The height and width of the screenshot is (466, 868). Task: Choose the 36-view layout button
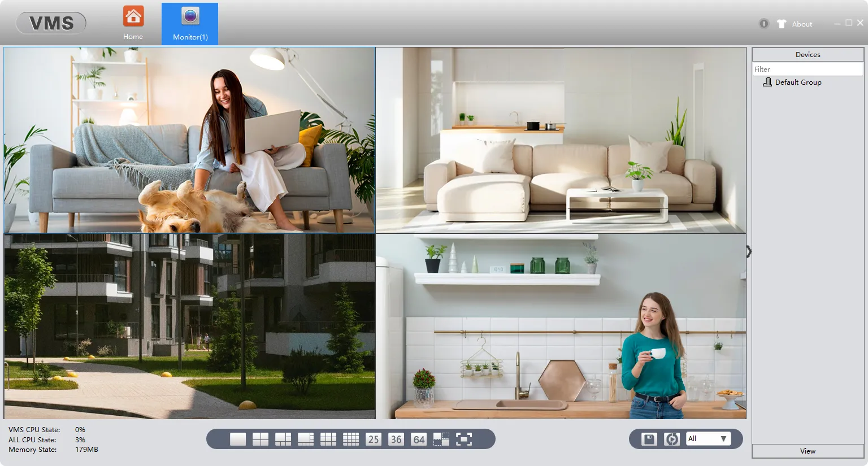(x=396, y=438)
